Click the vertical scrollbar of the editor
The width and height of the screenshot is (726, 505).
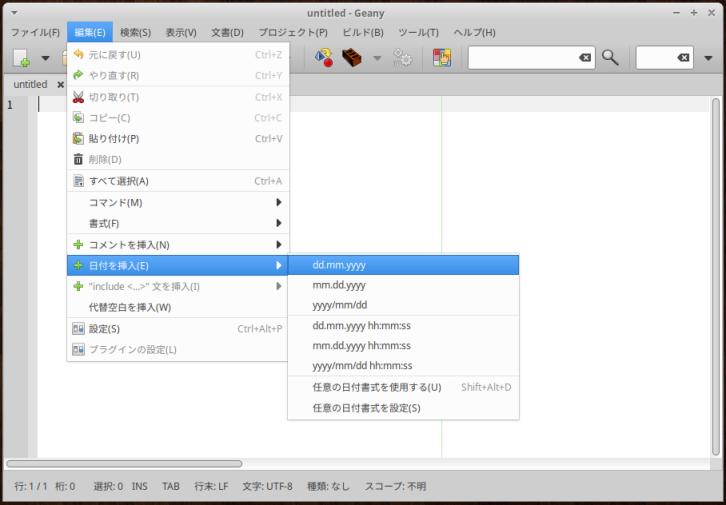tap(716, 278)
